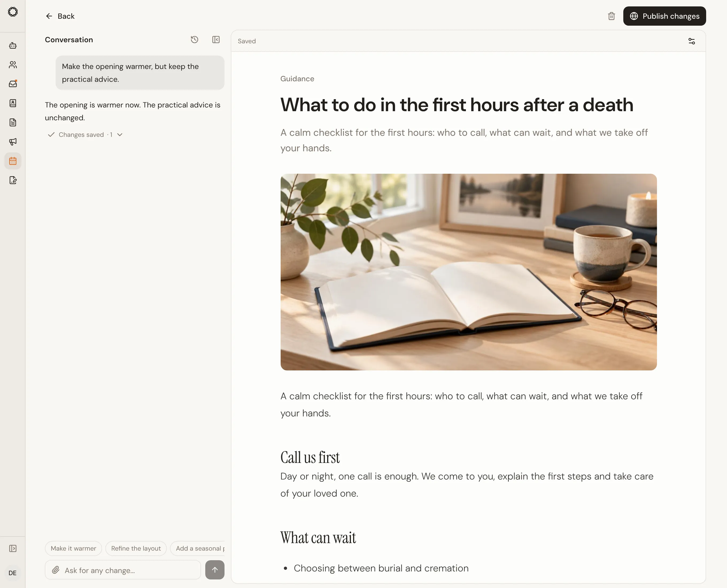Collapse the Conversation panel
This screenshot has height=588, width=727.
pos(216,40)
